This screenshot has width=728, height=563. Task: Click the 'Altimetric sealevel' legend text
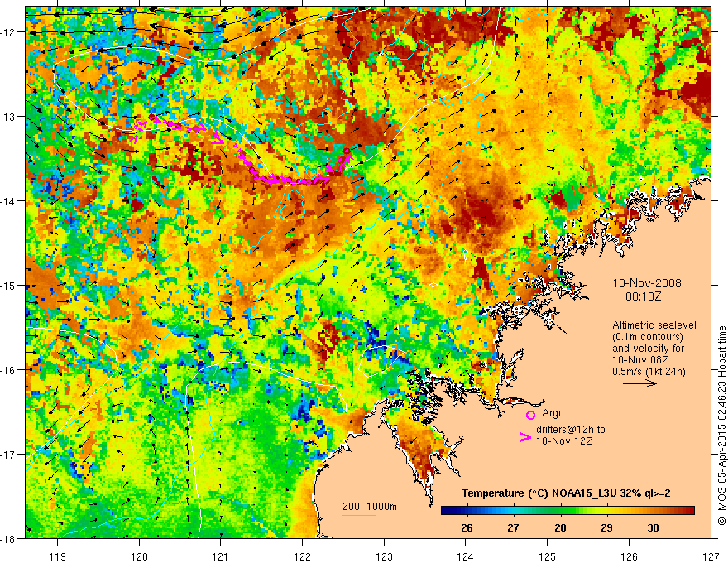tap(654, 325)
